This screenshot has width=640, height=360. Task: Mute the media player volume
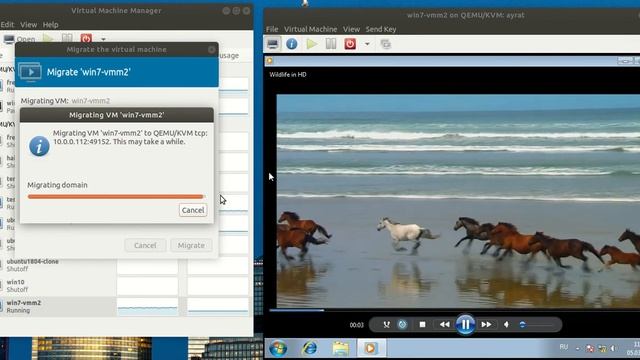pyautogui.click(x=506, y=324)
